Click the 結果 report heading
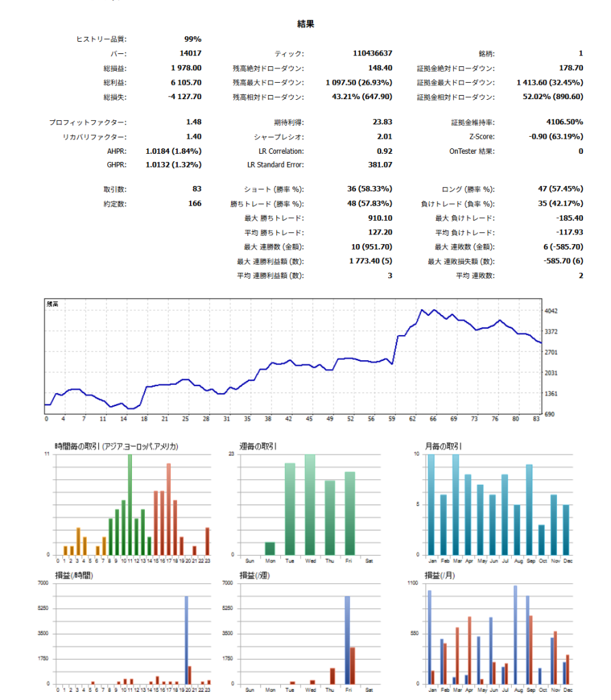Screen dimensions: 611x700 [x=305, y=24]
